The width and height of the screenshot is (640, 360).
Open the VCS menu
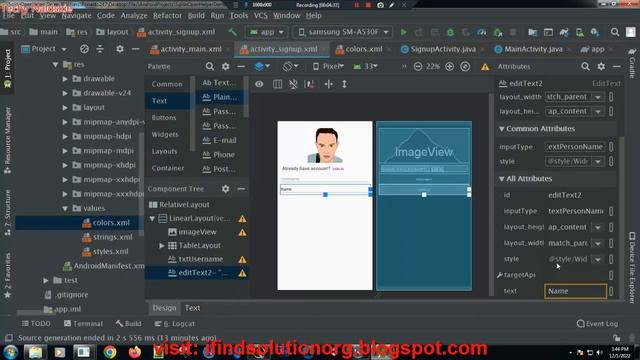pos(260,16)
